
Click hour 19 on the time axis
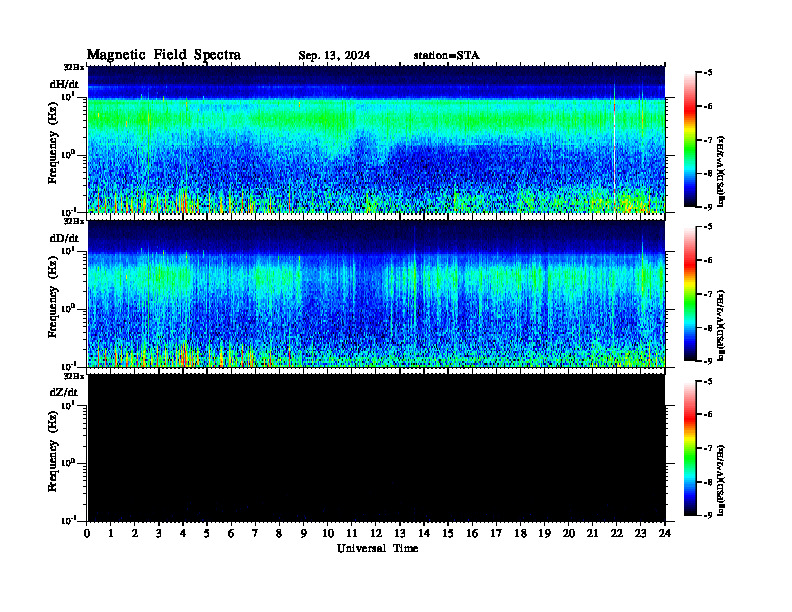[544, 533]
